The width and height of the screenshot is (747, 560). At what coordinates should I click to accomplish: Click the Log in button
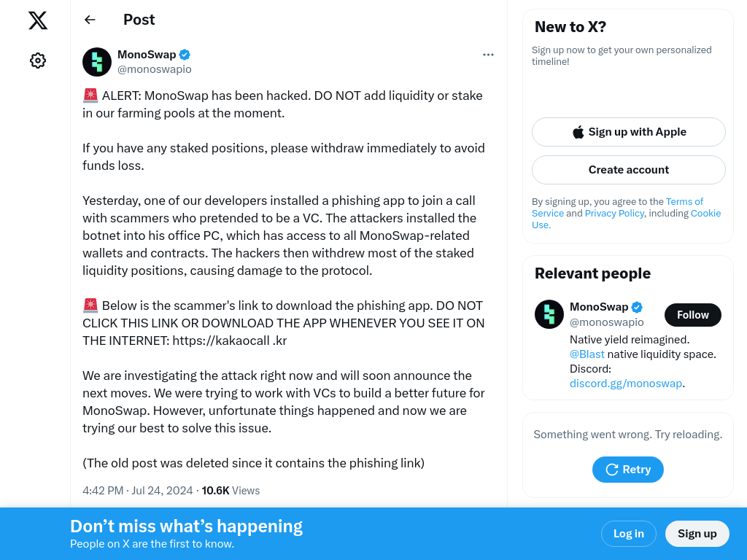click(x=628, y=534)
